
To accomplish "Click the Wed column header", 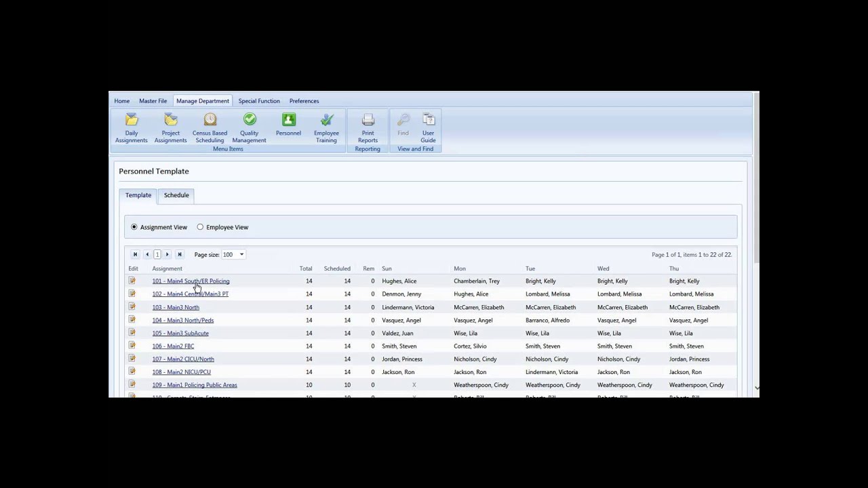I will (604, 268).
